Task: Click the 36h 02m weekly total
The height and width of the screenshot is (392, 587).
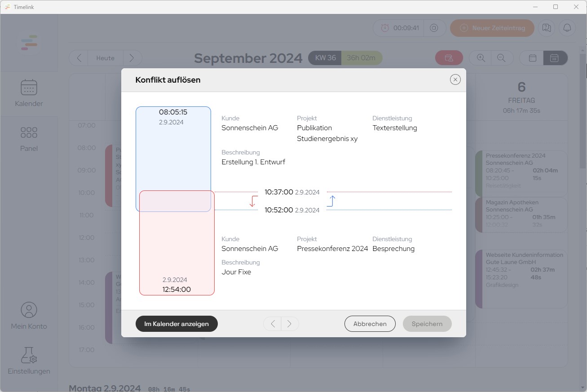Action: [x=362, y=58]
